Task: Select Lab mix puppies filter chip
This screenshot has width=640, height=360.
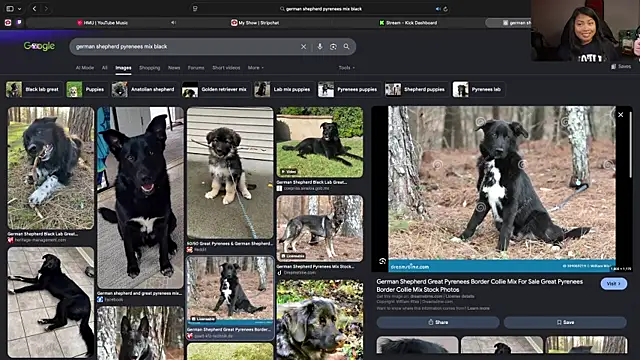Action: click(283, 89)
